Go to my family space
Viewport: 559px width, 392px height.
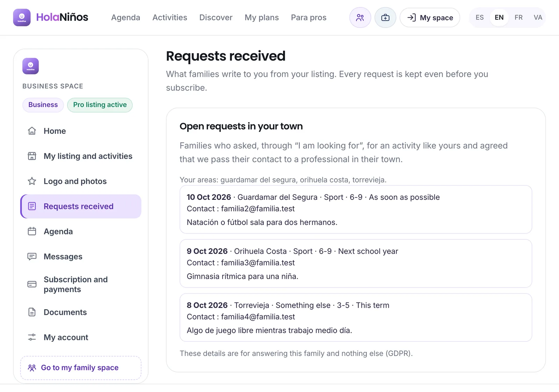[81, 368]
